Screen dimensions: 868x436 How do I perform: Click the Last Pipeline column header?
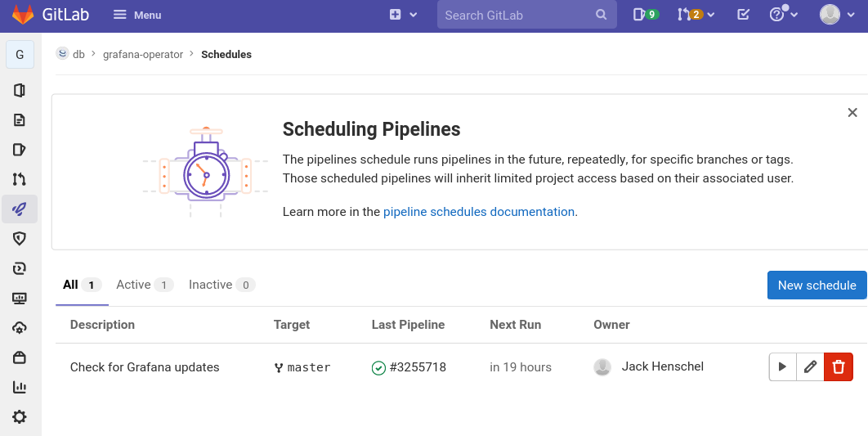click(x=408, y=325)
